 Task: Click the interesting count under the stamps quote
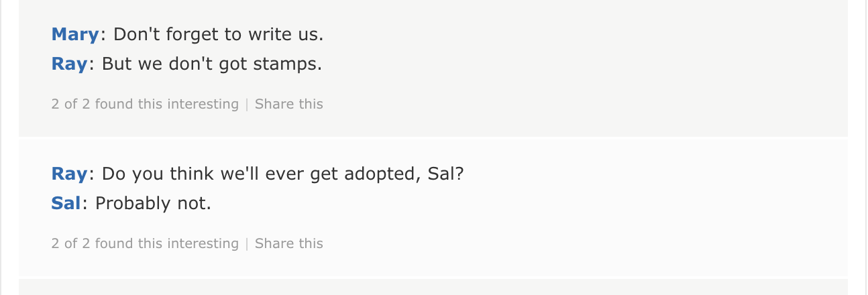click(145, 104)
